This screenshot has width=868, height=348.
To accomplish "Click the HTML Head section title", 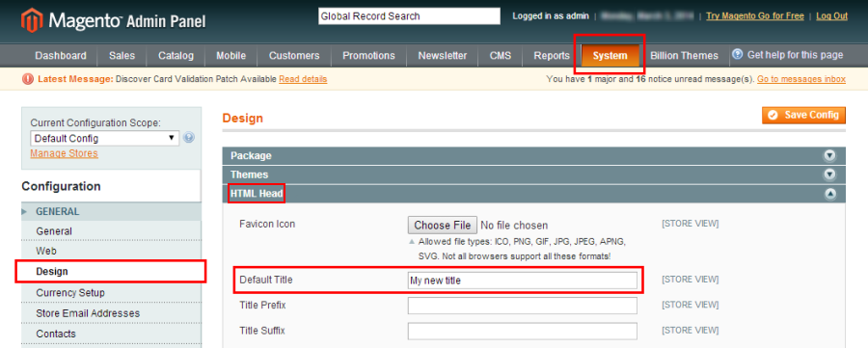I will pos(257,194).
